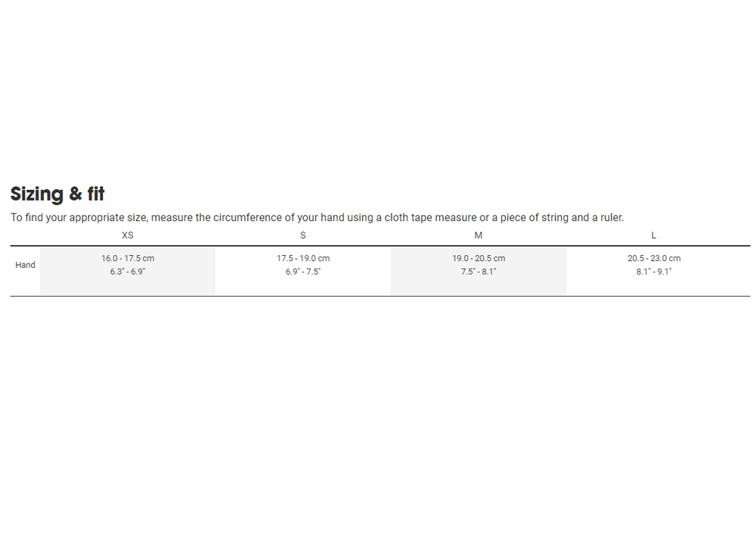
Task: Select the M column header
Action: [479, 235]
